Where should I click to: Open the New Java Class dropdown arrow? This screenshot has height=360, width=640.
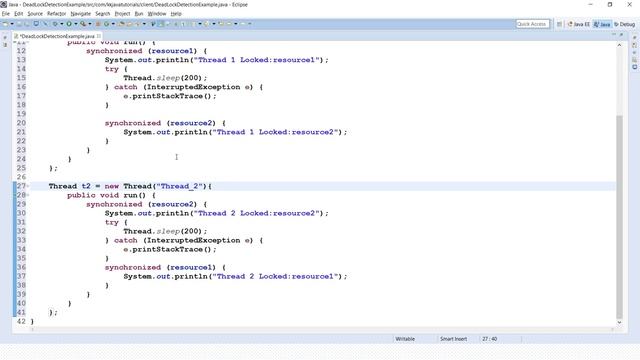pos(113,24)
